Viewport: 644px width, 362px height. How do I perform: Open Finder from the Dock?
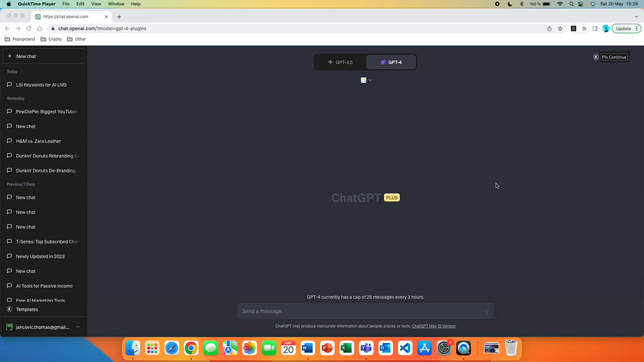click(133, 348)
